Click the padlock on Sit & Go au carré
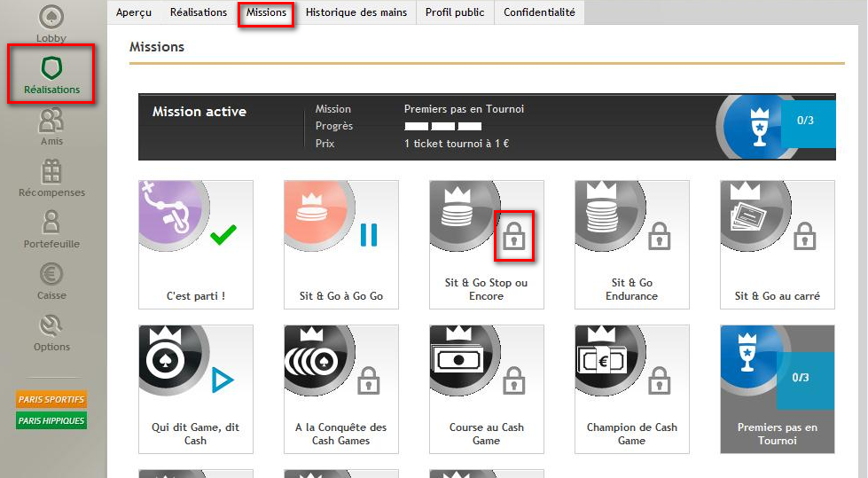Image resolution: width=868 pixels, height=478 pixels. pyautogui.click(x=805, y=236)
